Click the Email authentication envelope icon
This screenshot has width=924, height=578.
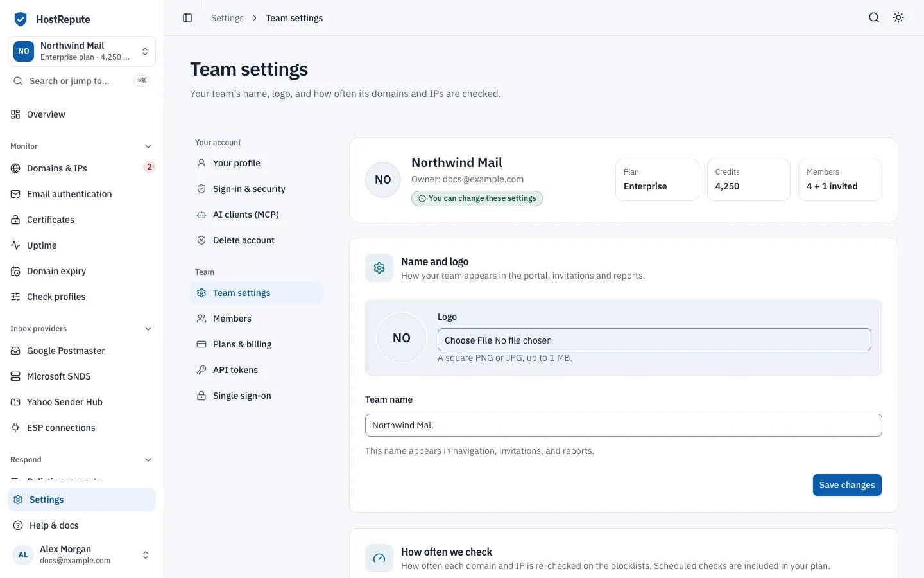pos(15,194)
